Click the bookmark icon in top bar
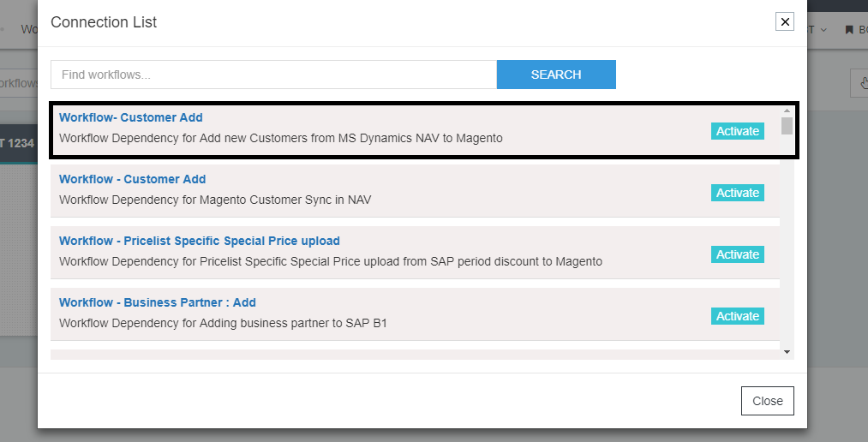Image resolution: width=868 pixels, height=442 pixels. point(849,30)
